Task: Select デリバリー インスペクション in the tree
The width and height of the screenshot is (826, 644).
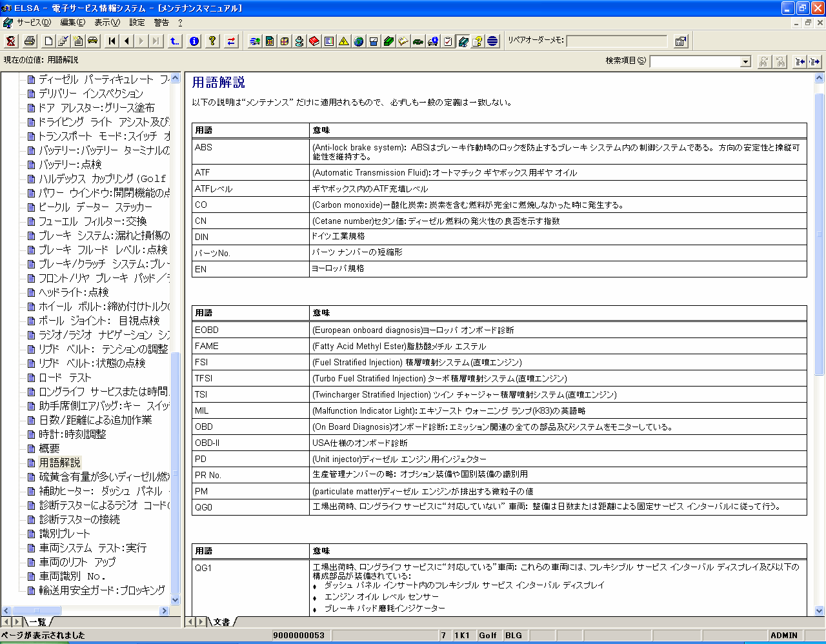Action: [90, 94]
